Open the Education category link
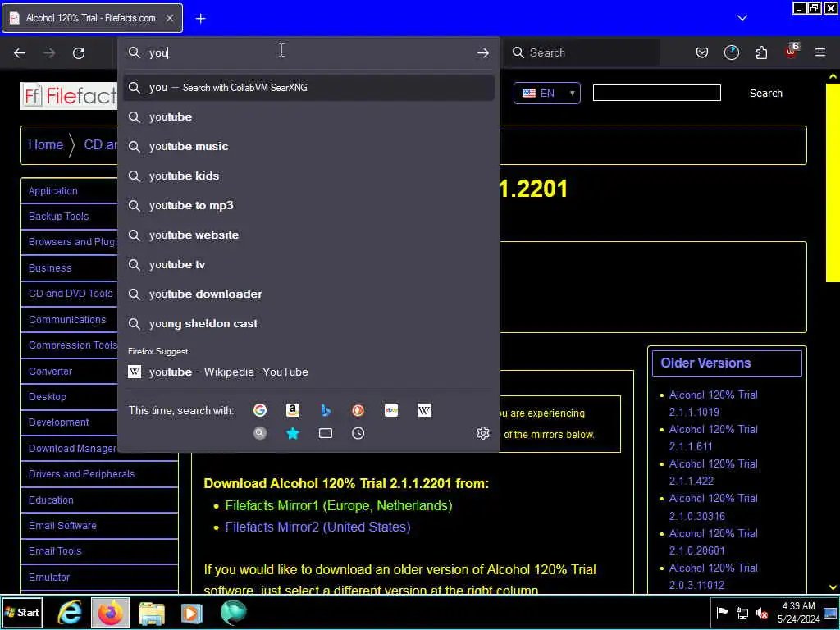The width and height of the screenshot is (840, 630). 51,500
